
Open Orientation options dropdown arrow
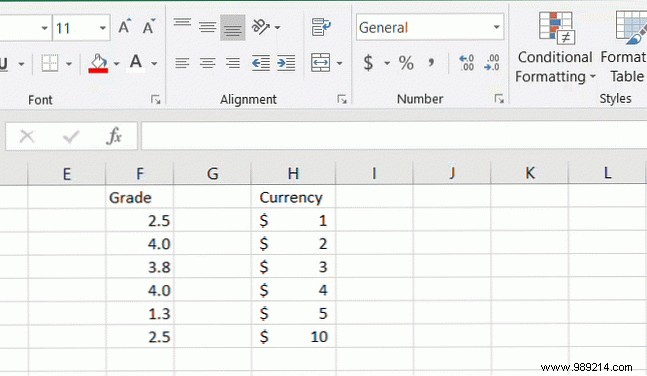(277, 27)
